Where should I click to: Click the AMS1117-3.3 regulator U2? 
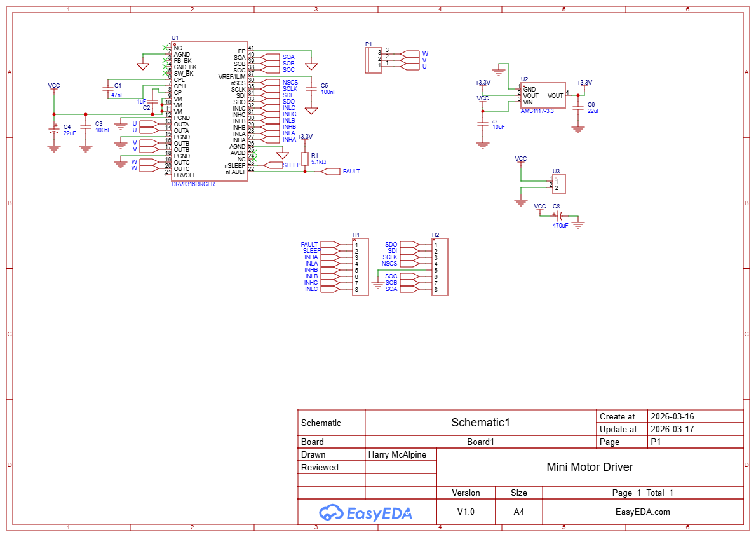click(543, 95)
